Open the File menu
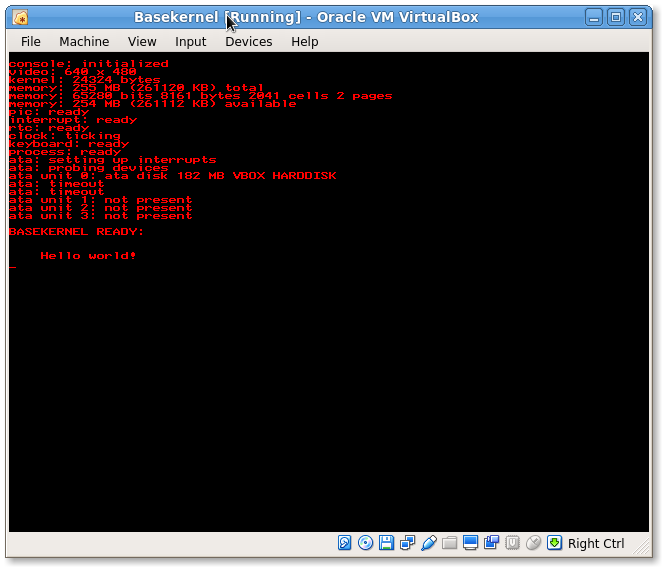Image resolution: width=662 pixels, height=567 pixels. click(x=31, y=41)
